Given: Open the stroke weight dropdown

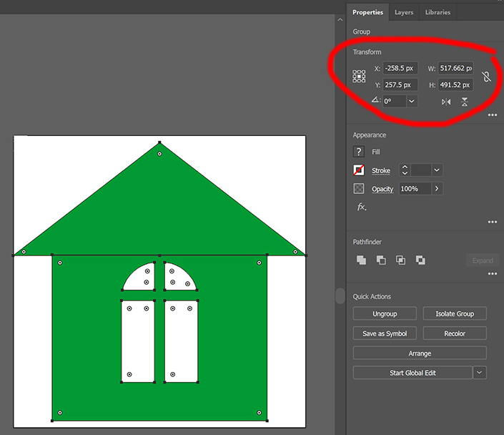Looking at the screenshot, I should [437, 170].
